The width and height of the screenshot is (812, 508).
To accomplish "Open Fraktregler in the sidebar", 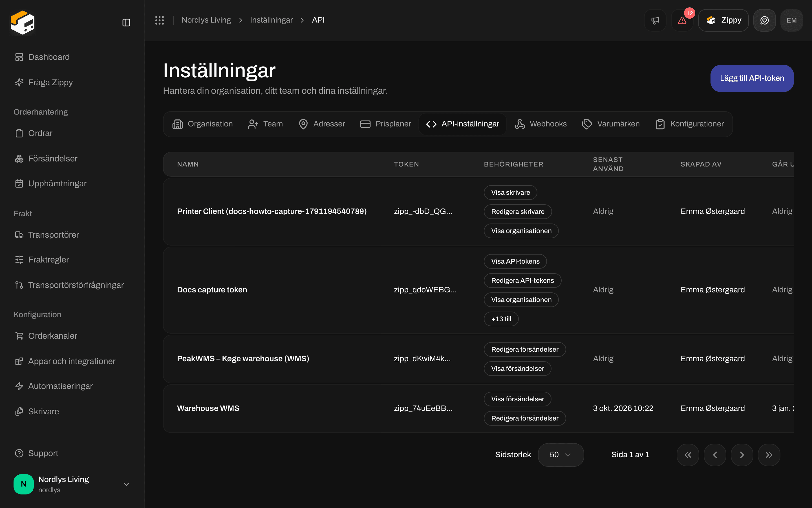I will pyautogui.click(x=42, y=260).
